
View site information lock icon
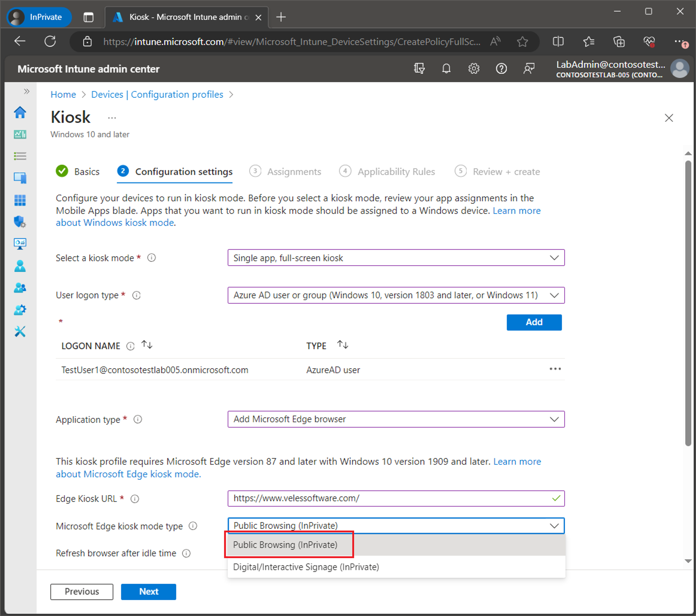coord(88,41)
